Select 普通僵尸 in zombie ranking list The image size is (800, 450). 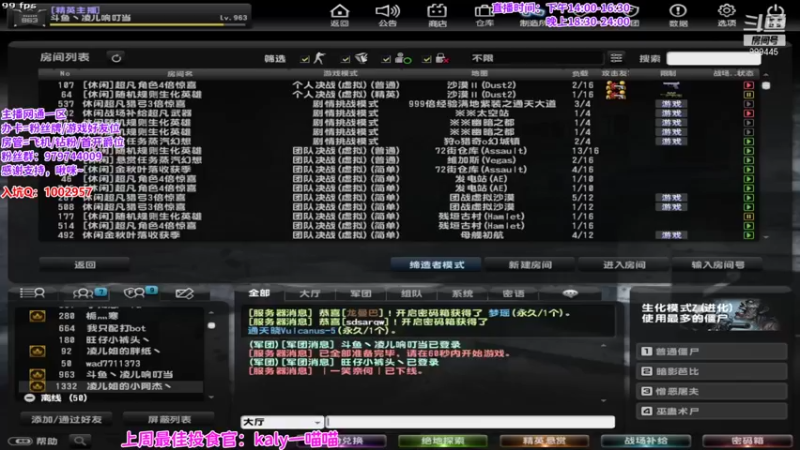point(711,352)
